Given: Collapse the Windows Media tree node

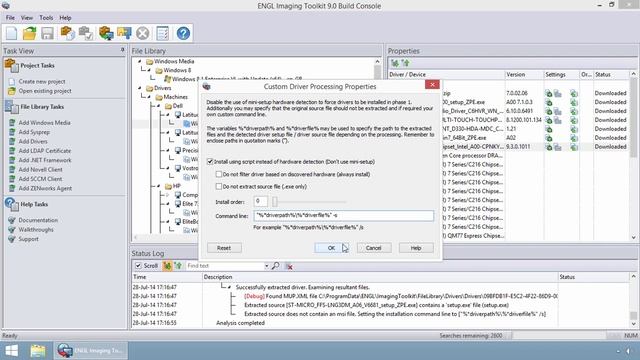Looking at the screenshot, I should 140,61.
